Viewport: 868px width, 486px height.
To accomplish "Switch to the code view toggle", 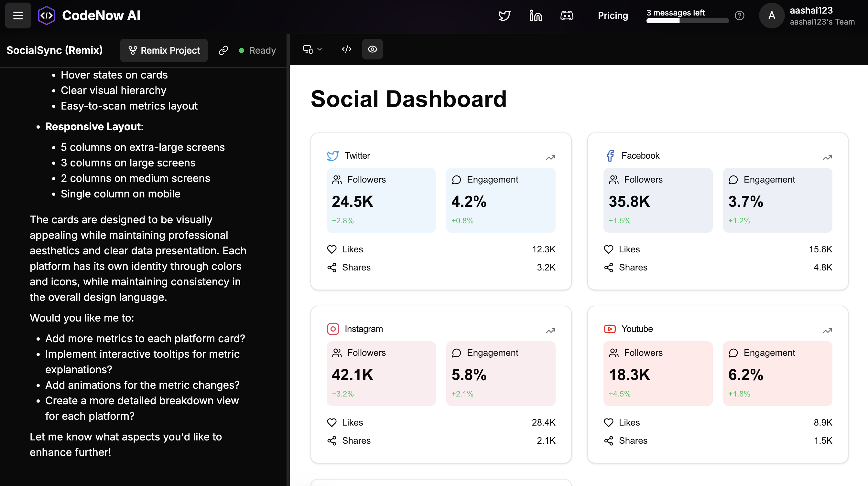I will click(x=346, y=49).
